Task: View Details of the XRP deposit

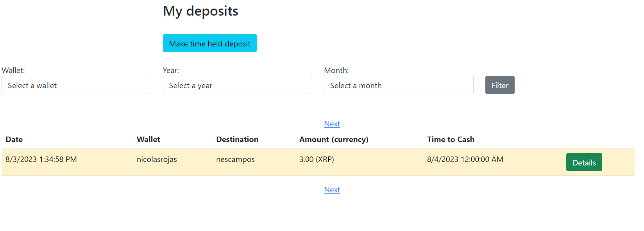Action: 584,162
